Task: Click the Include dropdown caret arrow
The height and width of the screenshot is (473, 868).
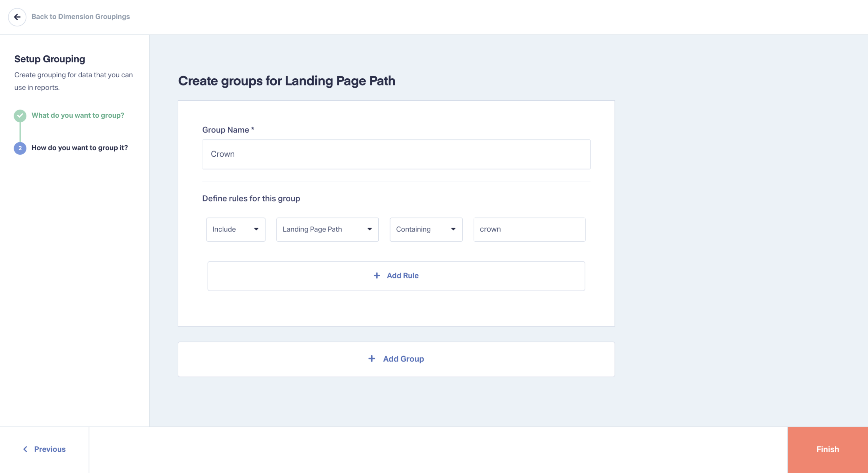Action: tap(256, 229)
